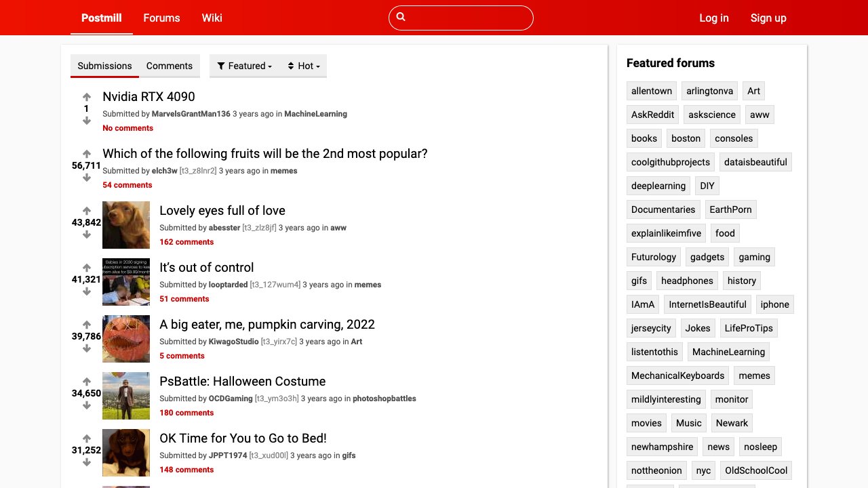Image resolution: width=868 pixels, height=488 pixels.
Task: Click the Log in link
Action: point(714,18)
